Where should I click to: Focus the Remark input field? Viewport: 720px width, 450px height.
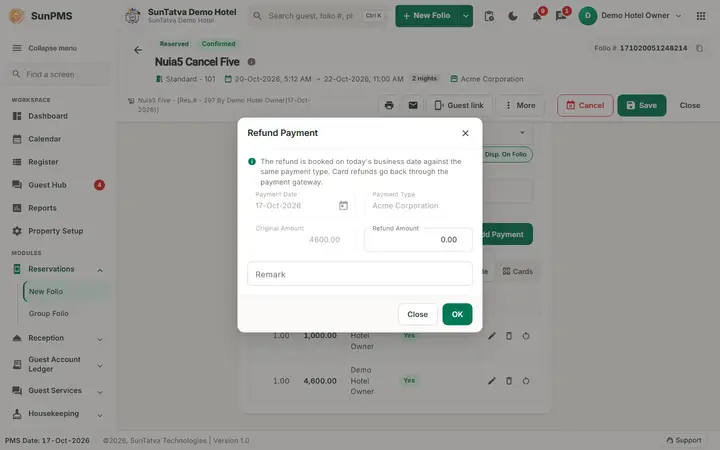click(360, 274)
